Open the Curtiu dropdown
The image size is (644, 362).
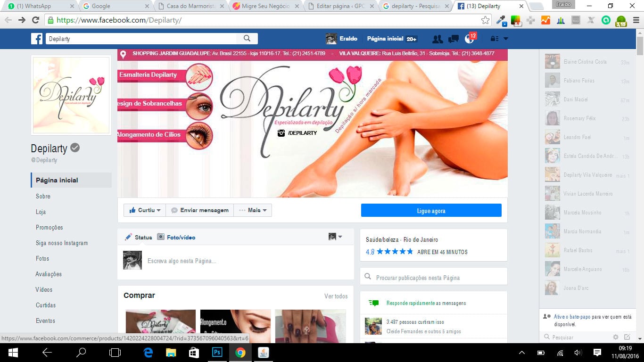(145, 210)
